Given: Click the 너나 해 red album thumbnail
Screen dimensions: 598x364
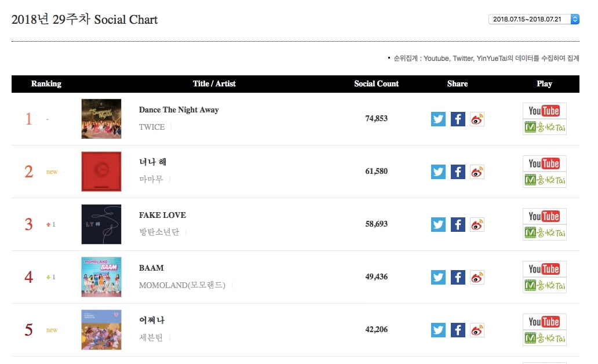Looking at the screenshot, I should click(101, 172).
